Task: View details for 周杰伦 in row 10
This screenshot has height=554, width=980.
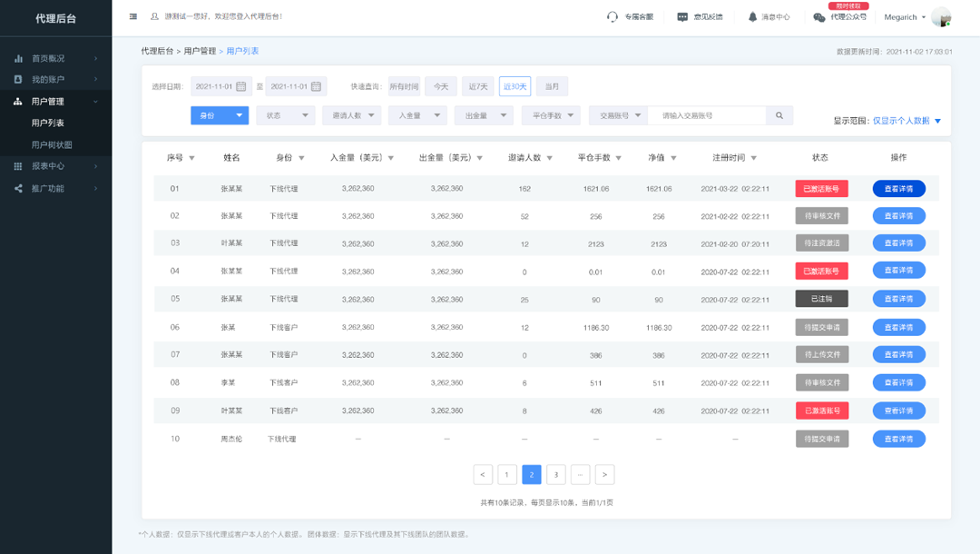Action: tap(898, 439)
